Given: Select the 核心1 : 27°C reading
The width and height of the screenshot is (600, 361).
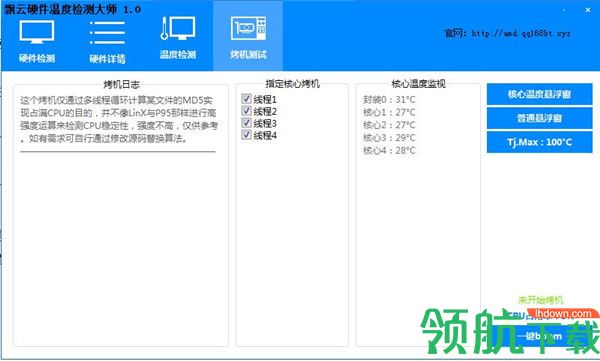Looking at the screenshot, I should coord(389,112).
